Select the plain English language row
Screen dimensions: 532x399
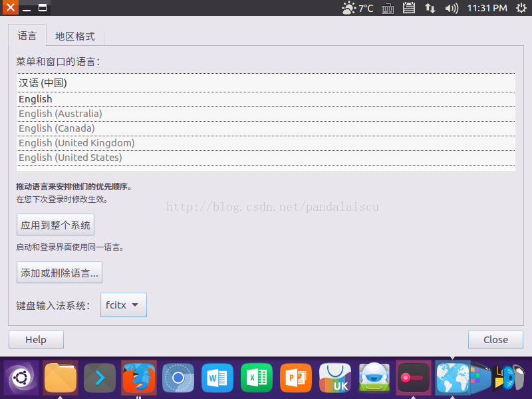click(x=265, y=99)
